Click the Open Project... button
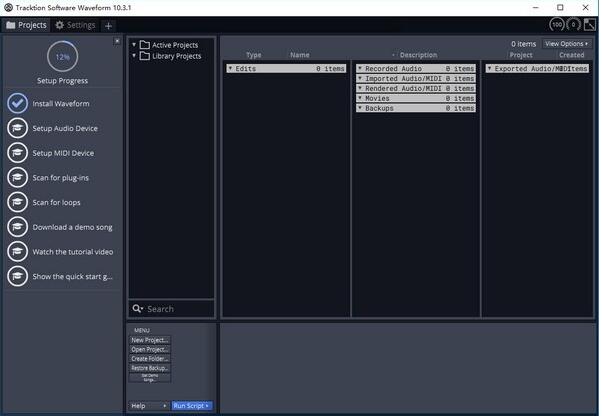Image resolution: width=602 pixels, height=416 pixels. pyautogui.click(x=150, y=349)
